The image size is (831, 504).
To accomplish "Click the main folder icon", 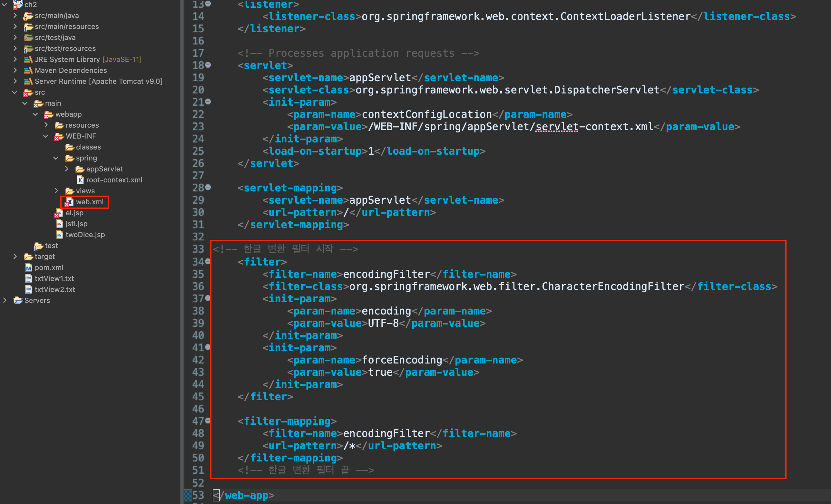I will [38, 103].
